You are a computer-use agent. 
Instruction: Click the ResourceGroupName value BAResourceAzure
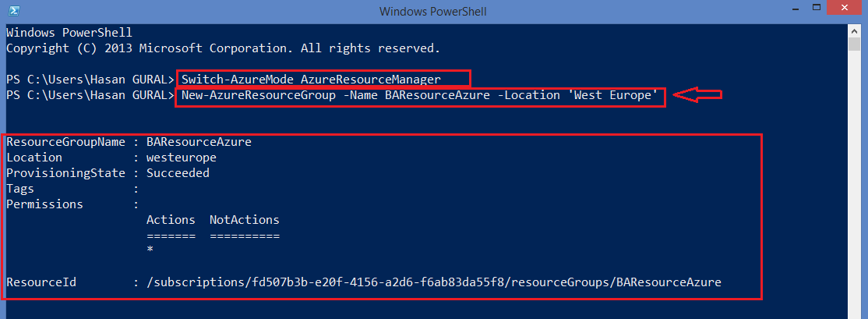coord(199,142)
